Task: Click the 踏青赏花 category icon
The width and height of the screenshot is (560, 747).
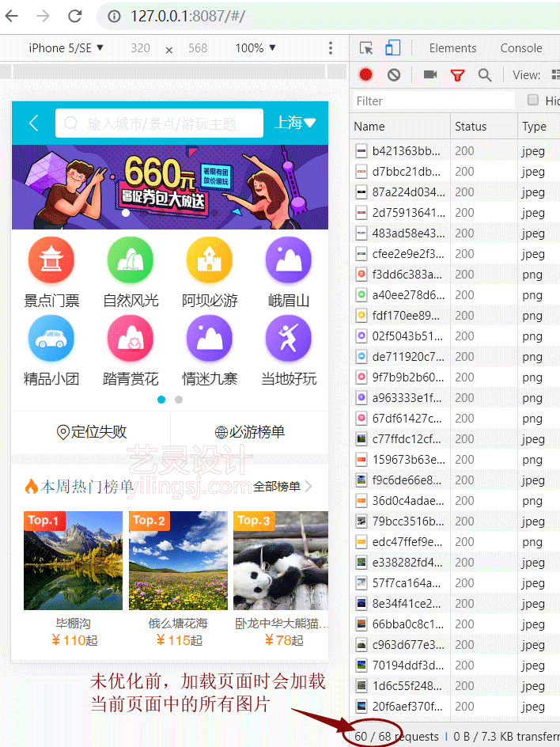Action: click(131, 338)
